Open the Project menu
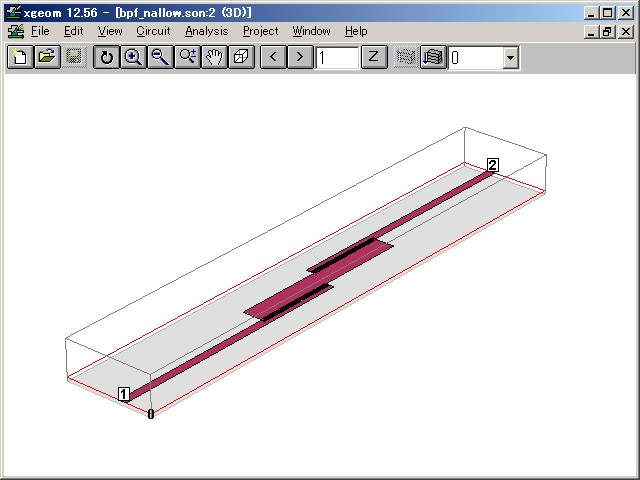640x480 pixels. click(x=260, y=31)
